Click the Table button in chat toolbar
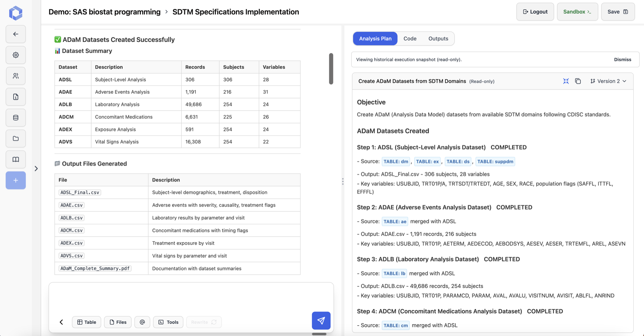Viewport: 644px width, 336px height. [87, 322]
